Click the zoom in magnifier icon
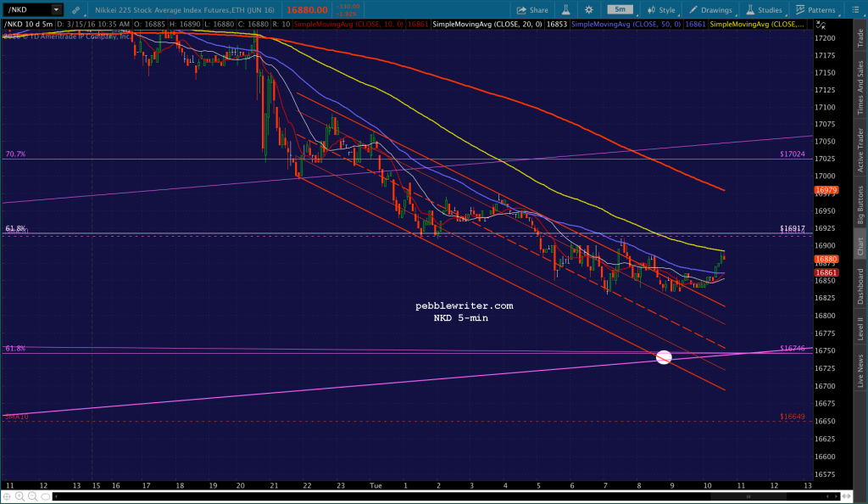Viewport: 868px width, 504px height. [20, 497]
